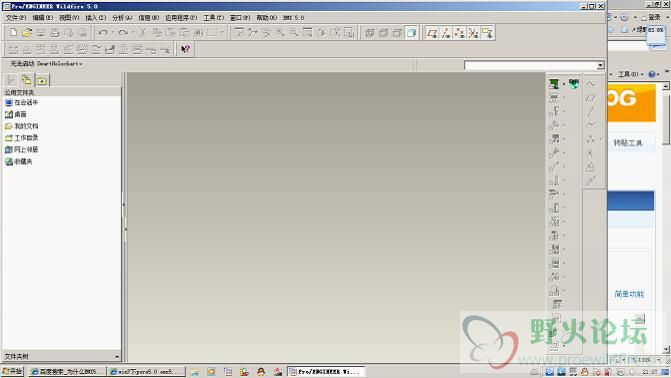Open a file using the yellow folder icon
This screenshot has width=671, height=378.
27,33
